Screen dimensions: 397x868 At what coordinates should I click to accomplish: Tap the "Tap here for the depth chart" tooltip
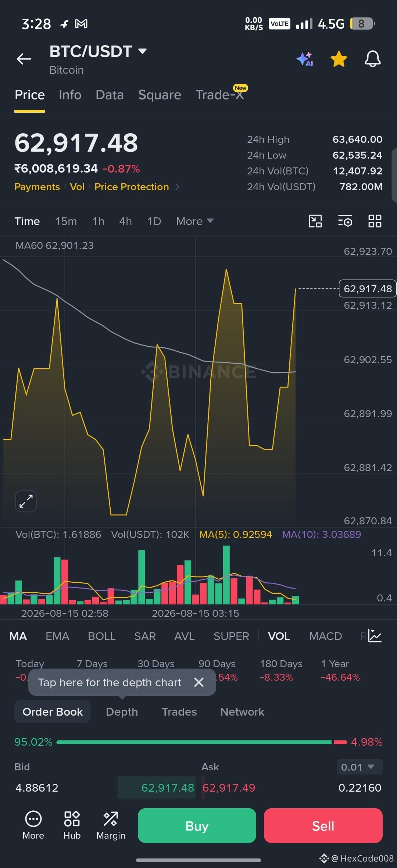tap(122, 682)
